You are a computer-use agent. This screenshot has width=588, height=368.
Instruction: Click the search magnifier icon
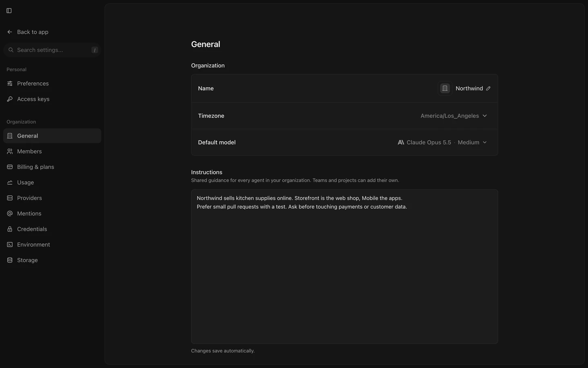pyautogui.click(x=11, y=50)
